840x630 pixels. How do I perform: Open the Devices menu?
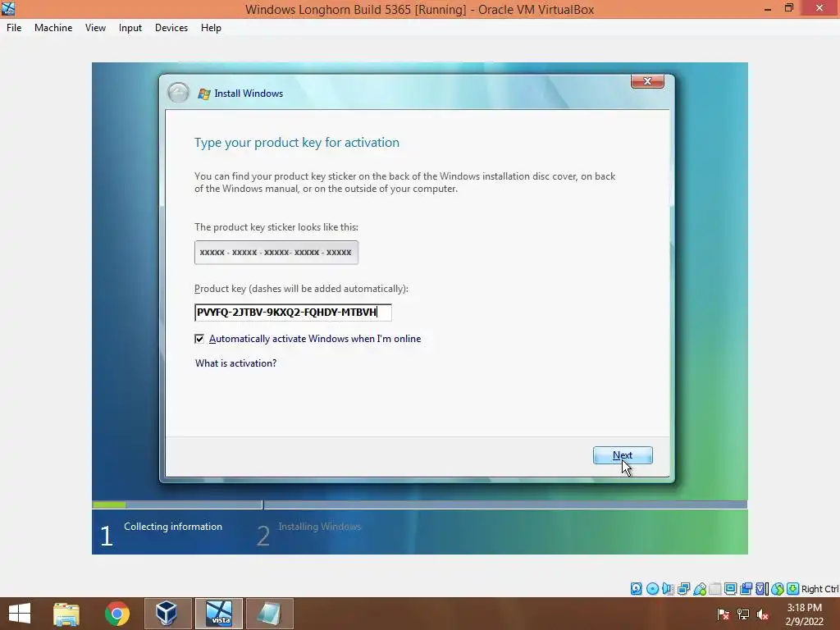point(171,28)
